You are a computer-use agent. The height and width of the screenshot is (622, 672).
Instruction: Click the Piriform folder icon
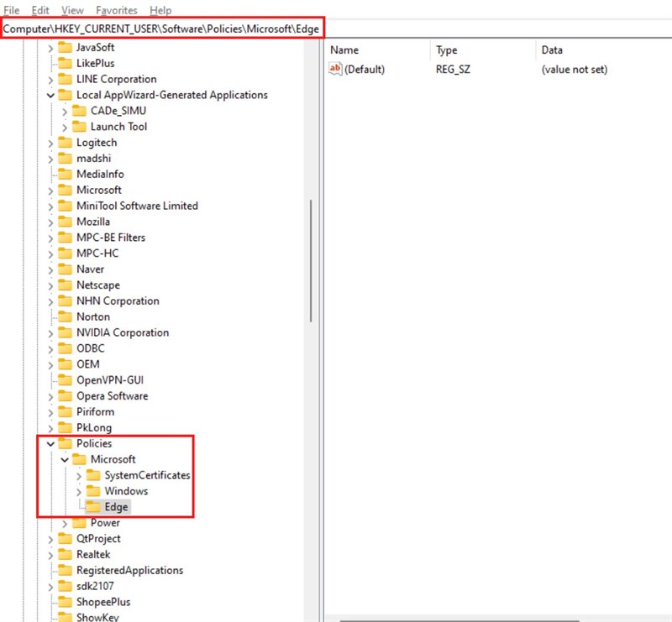(x=65, y=411)
